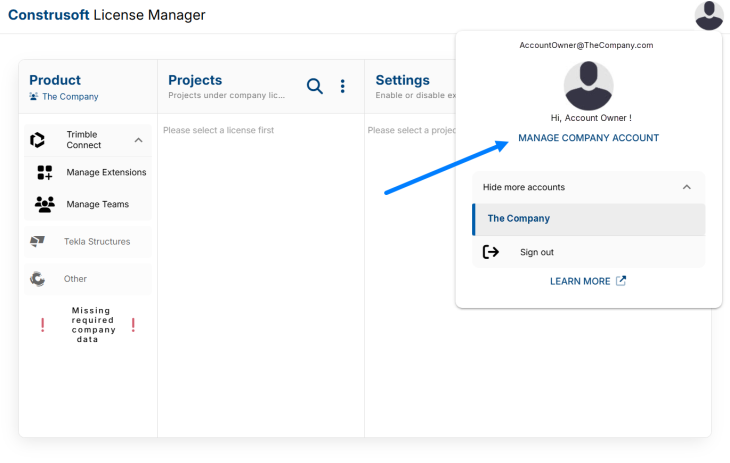730x463 pixels.
Task: Collapse the Trimble Connect section chevron
Action: point(138,140)
